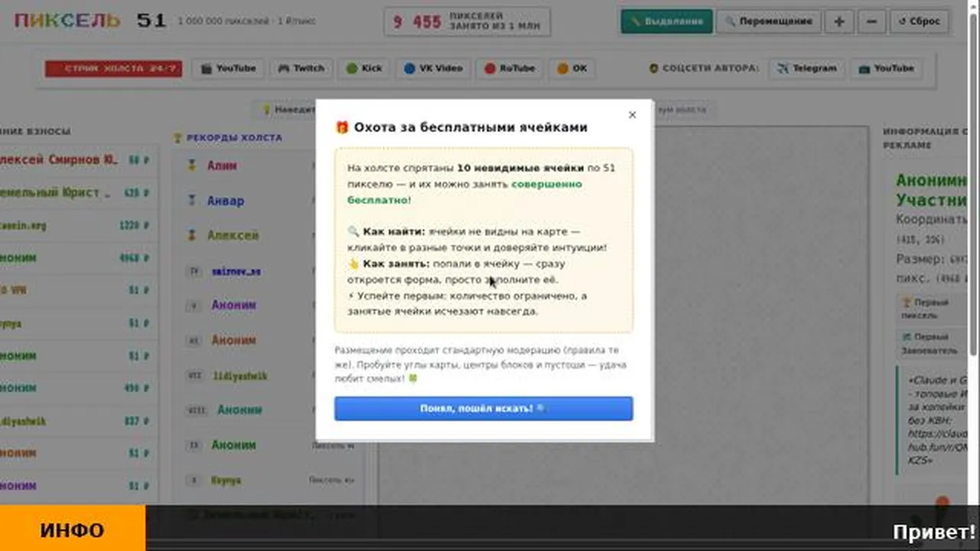This screenshot has width=980, height=551.
Task: Click the 'Первый пиксель' badge
Action: (932, 308)
